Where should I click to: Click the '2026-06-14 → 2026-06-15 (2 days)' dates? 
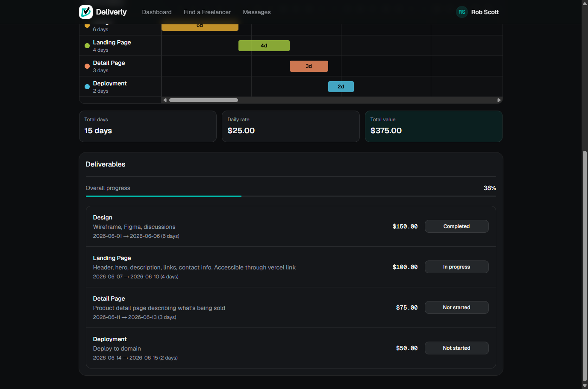click(x=135, y=358)
